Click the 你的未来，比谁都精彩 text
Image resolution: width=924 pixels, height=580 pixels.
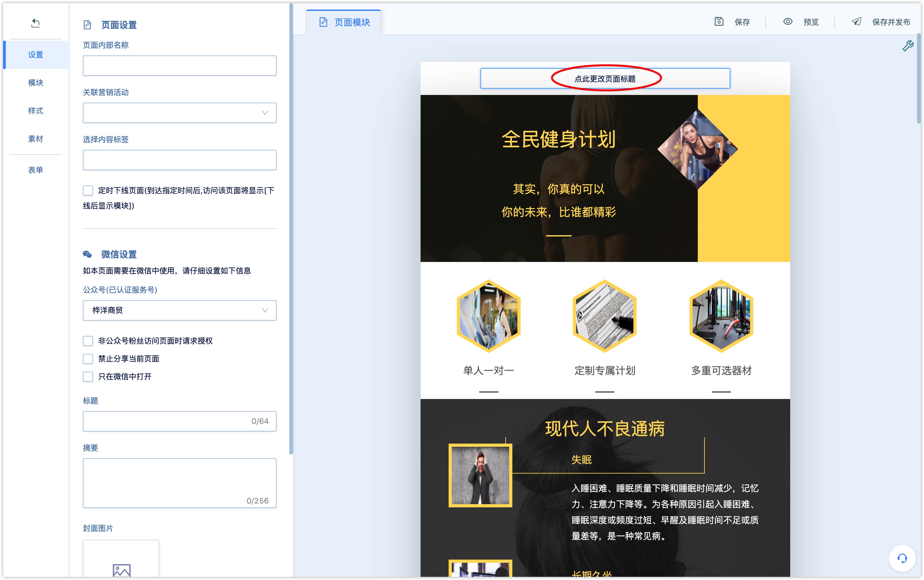coord(559,212)
